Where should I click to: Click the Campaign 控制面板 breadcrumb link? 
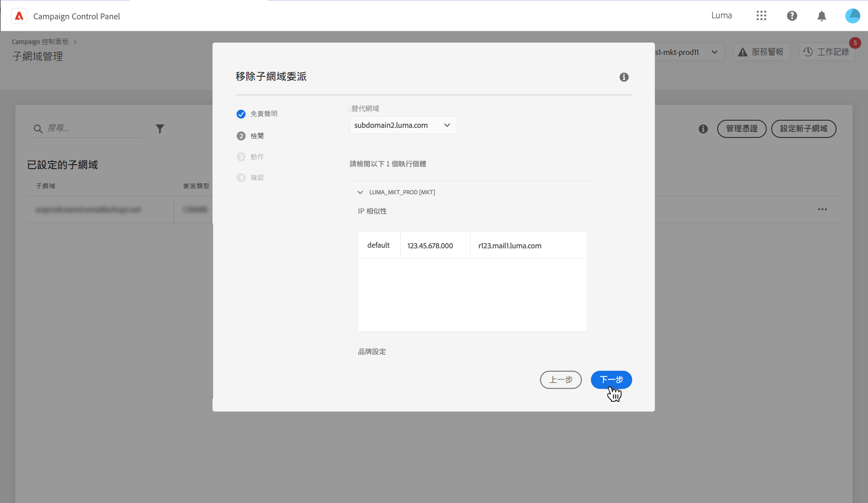40,42
